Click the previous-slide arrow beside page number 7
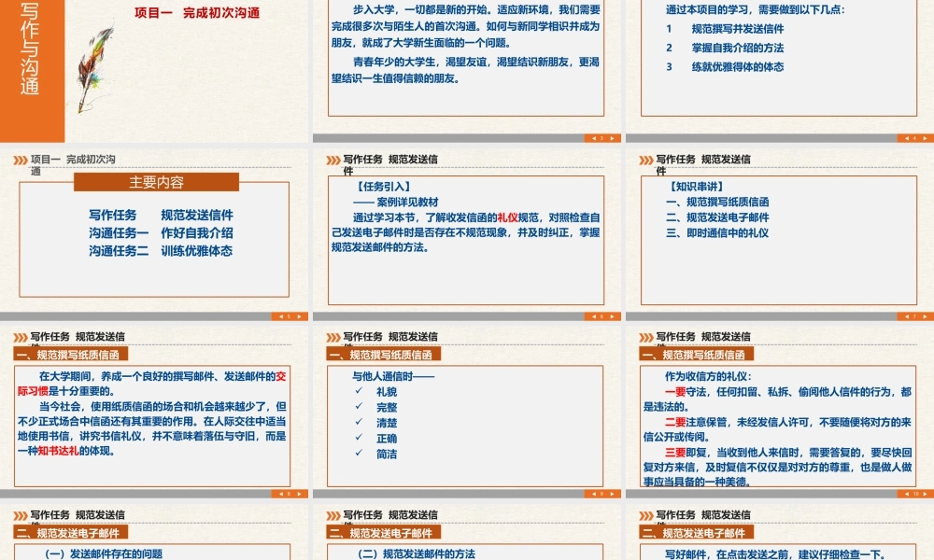The width and height of the screenshot is (934, 560). tap(906, 316)
